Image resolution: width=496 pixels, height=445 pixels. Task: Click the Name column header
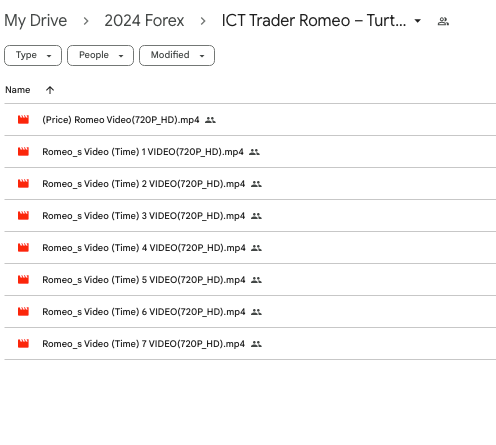pos(18,90)
